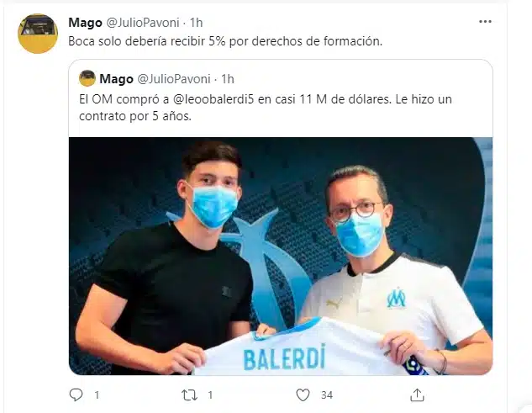View the retweet count number
The image size is (532, 413).
point(210,395)
